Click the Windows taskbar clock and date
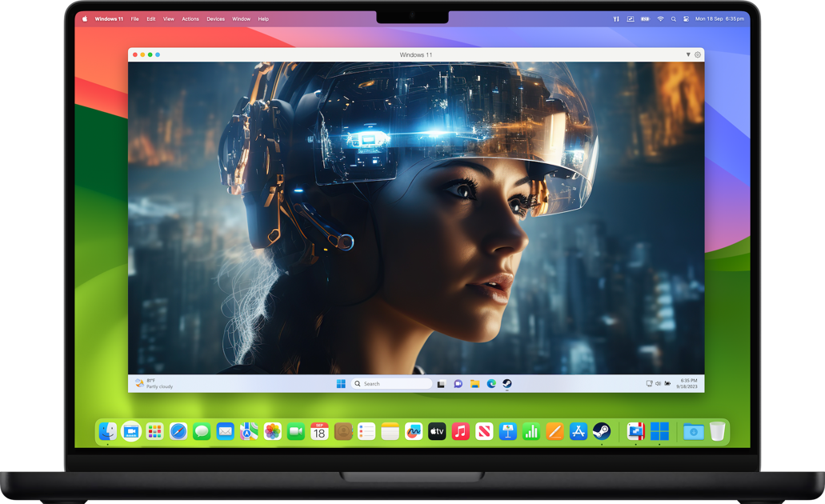This screenshot has width=825, height=504. coord(688,384)
